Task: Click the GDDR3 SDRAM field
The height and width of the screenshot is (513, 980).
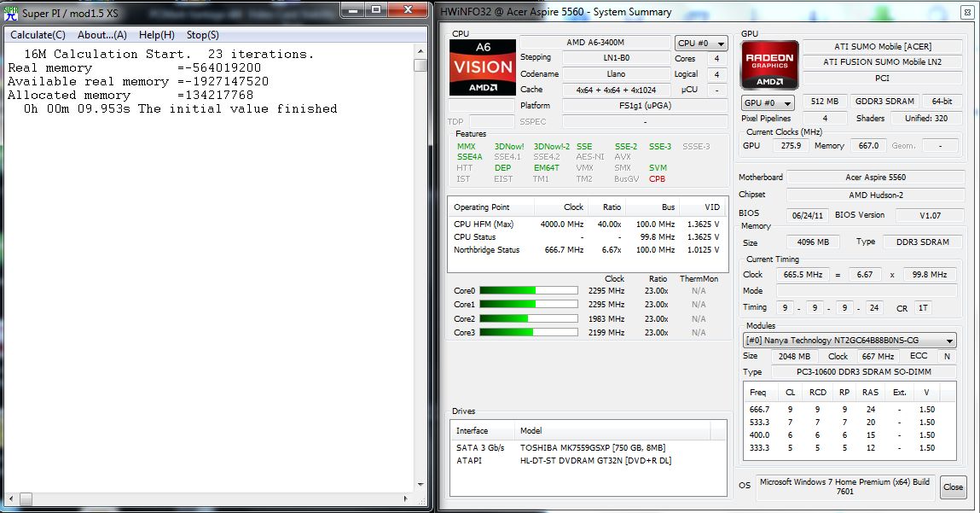Action: pos(884,102)
